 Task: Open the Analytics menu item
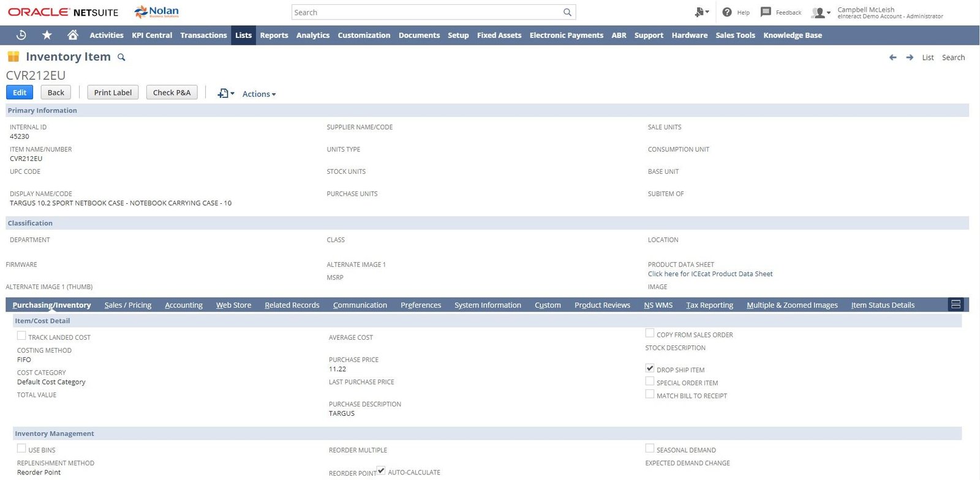pos(312,35)
